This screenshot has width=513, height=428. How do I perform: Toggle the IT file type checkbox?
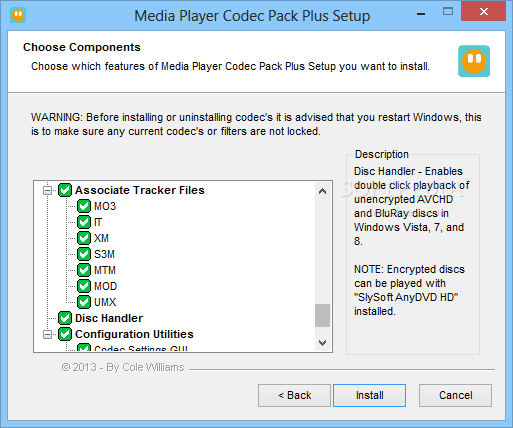[x=84, y=222]
